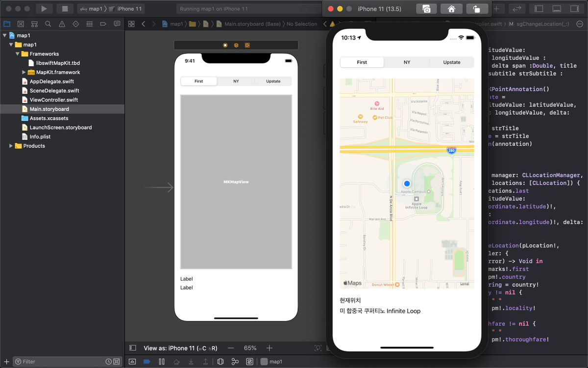Open Debug Memory Graph

(235, 362)
